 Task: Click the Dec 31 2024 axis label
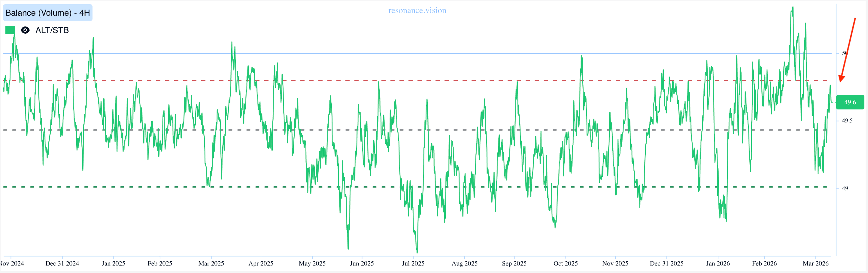point(62,263)
